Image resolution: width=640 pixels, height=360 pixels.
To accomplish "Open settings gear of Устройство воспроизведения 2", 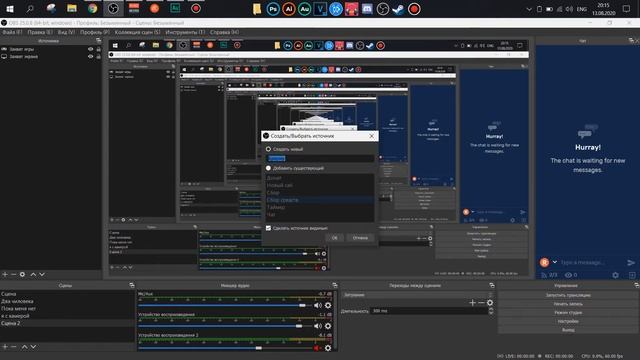I will point(328,348).
